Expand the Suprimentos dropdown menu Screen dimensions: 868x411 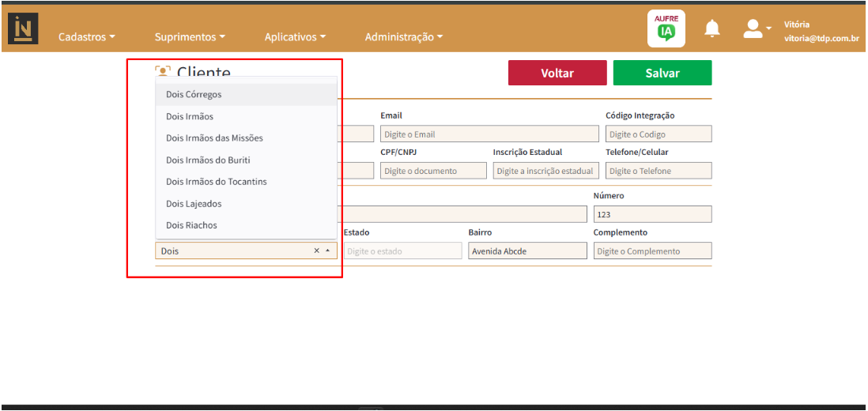pyautogui.click(x=190, y=37)
